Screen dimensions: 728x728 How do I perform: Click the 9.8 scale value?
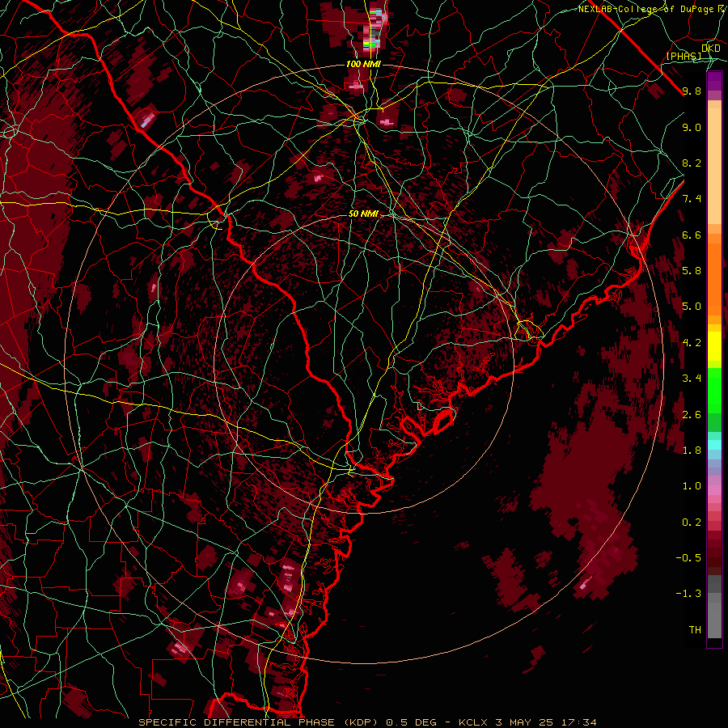(692, 91)
